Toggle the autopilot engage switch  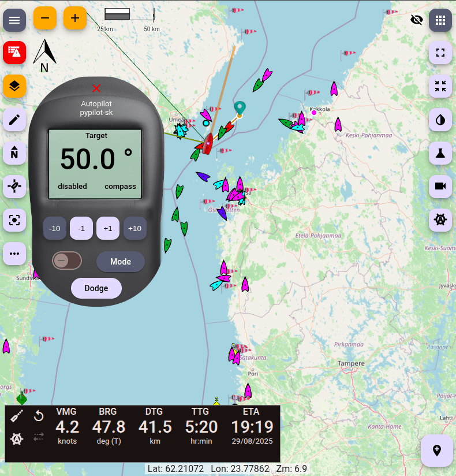click(67, 261)
